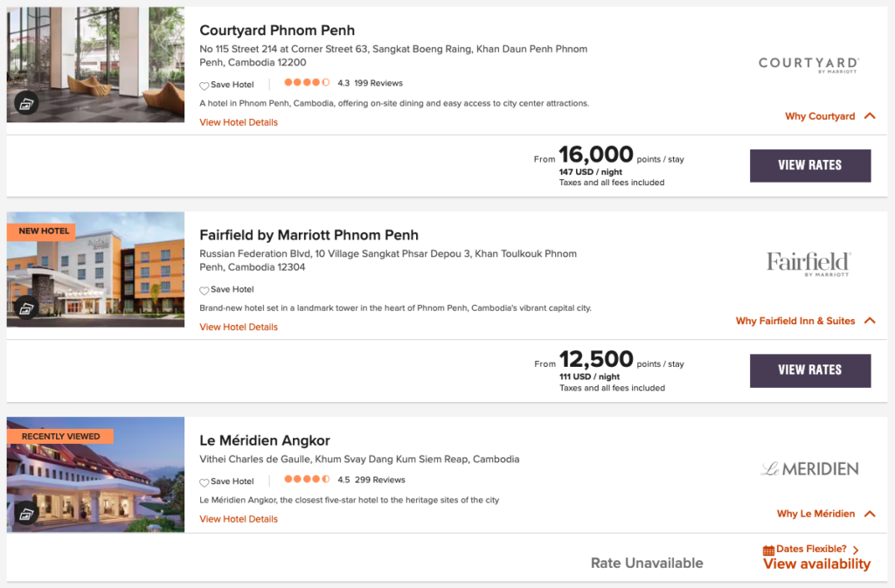This screenshot has width=895, height=588.
Task: Toggle Save Hotel heart for Le Méridien Angkor
Action: click(x=205, y=482)
